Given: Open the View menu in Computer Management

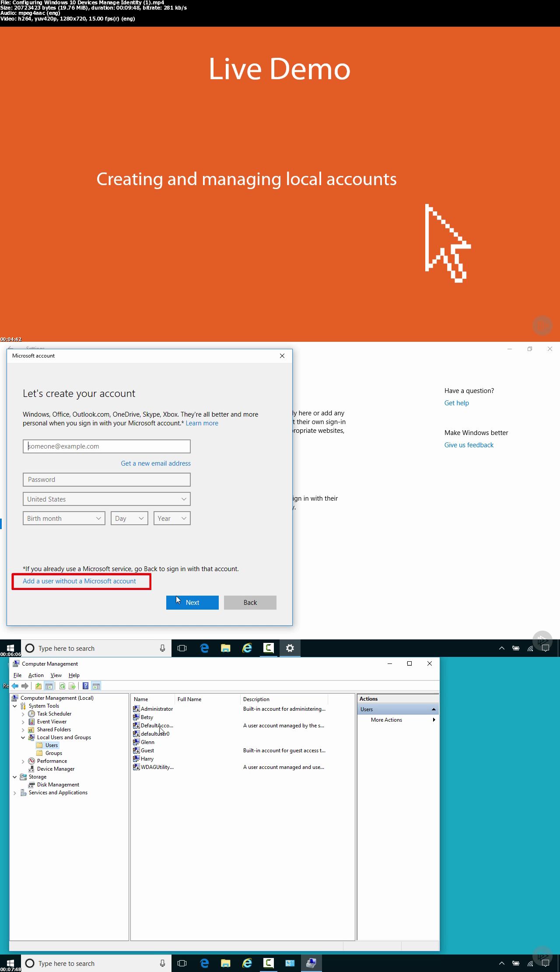Looking at the screenshot, I should pos(56,675).
